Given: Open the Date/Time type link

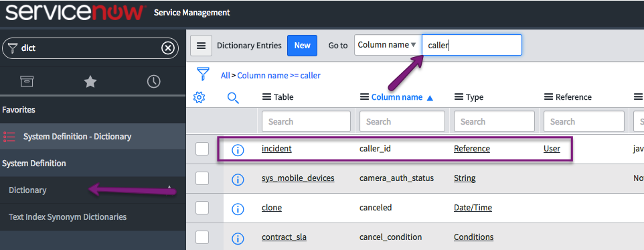Looking at the screenshot, I should click(473, 208).
